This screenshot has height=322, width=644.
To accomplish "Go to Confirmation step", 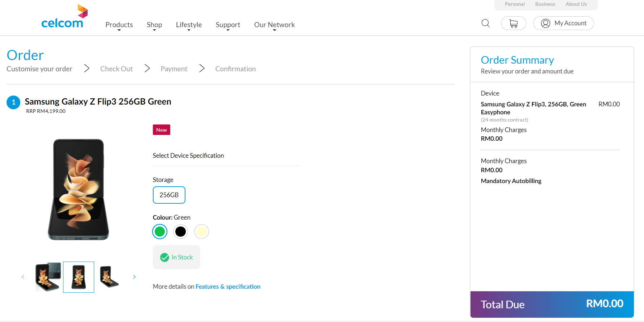I will click(235, 69).
